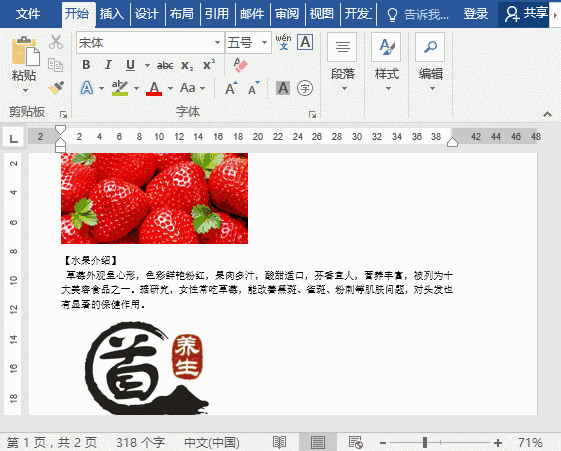Viewport: 561px width, 451px height.
Task: Open the 五号 font size dropdown
Action: 264,43
